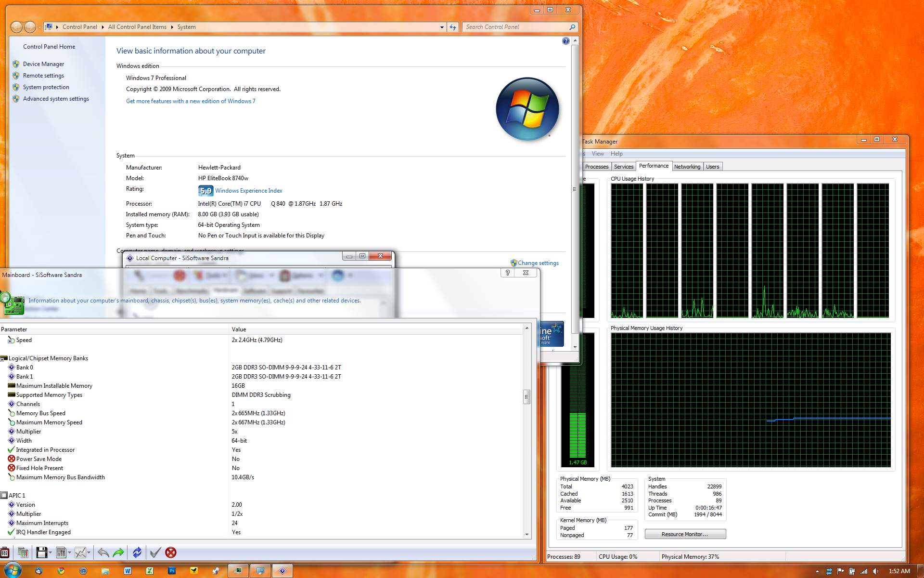Click the back arrow in Control Panel window
The image size is (924, 578).
[x=16, y=27]
